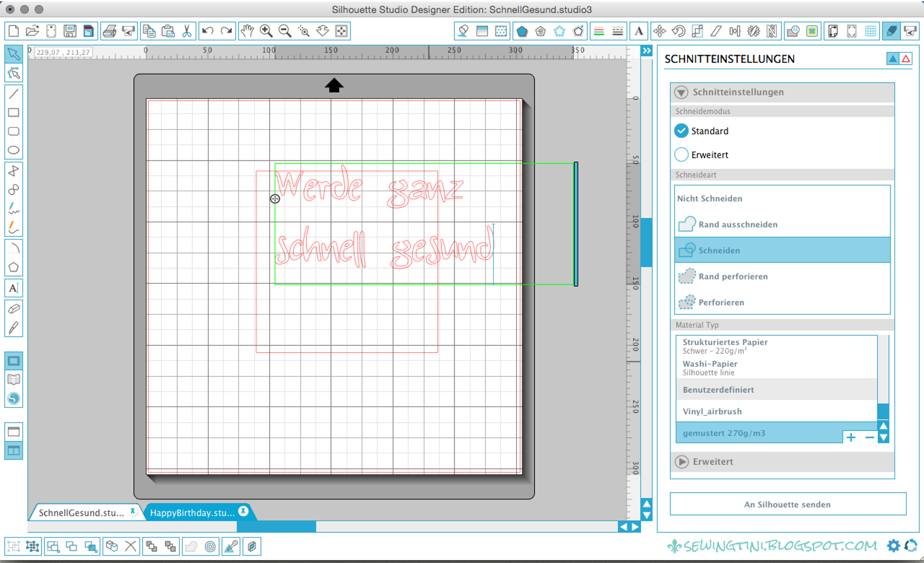Select the Ellipse drawing tool
Image resolution: width=924 pixels, height=563 pixels.
pos(13,150)
